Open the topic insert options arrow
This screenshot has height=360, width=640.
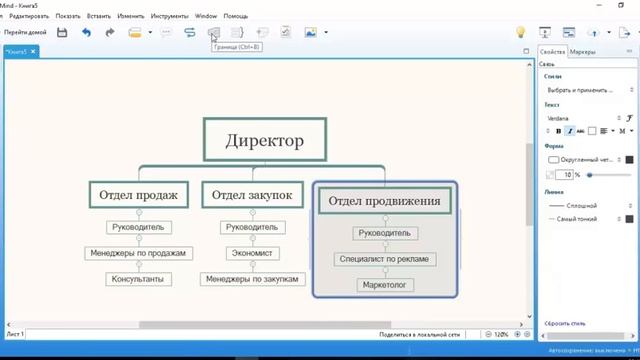(150, 32)
